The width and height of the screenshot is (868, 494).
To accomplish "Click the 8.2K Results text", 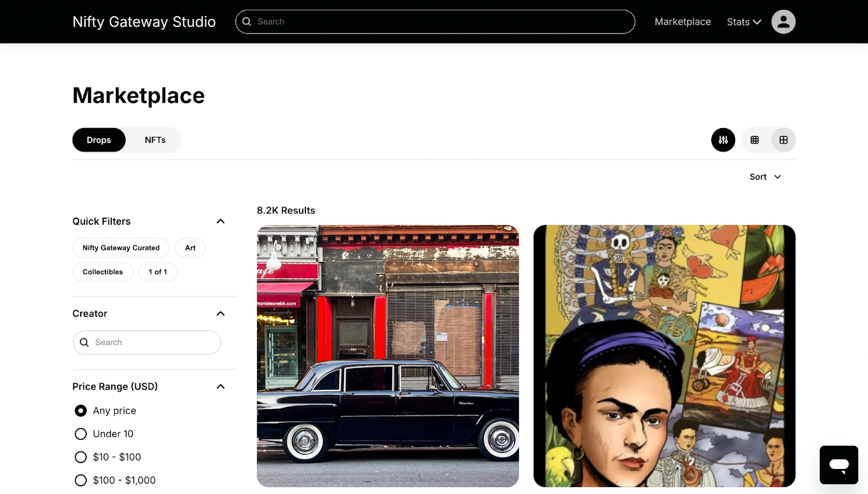I will click(286, 211).
